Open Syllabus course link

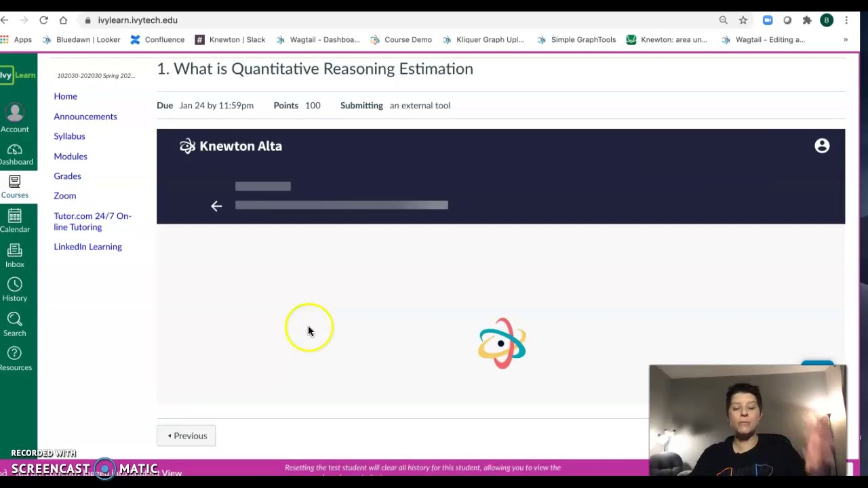point(69,136)
